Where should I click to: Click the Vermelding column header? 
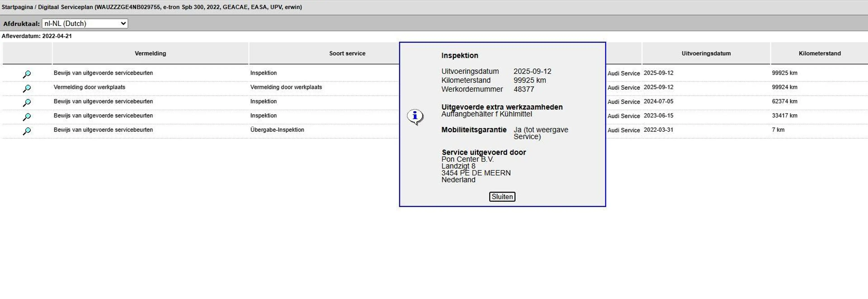[150, 53]
